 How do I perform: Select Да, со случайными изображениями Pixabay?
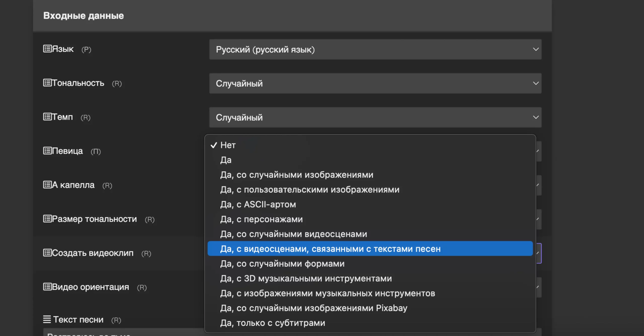(313, 308)
